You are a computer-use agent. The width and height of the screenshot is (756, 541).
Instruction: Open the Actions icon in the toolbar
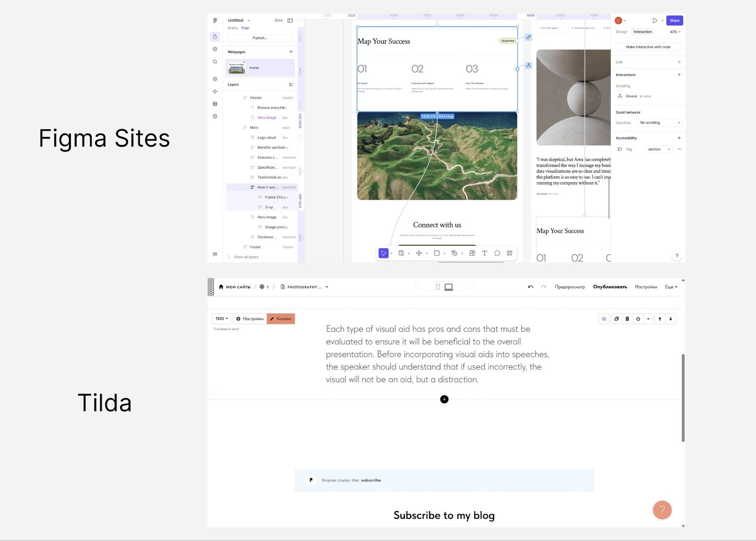pyautogui.click(x=509, y=253)
